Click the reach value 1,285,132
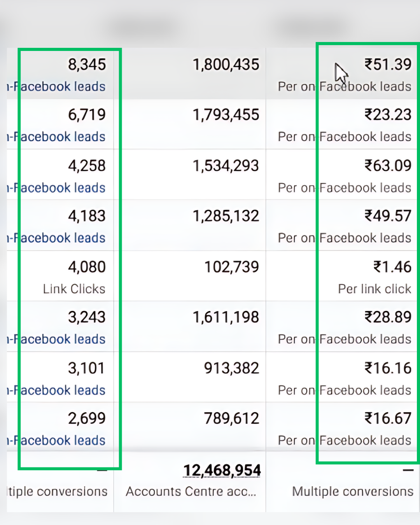Viewport: 420px width, 525px height. pos(226,216)
